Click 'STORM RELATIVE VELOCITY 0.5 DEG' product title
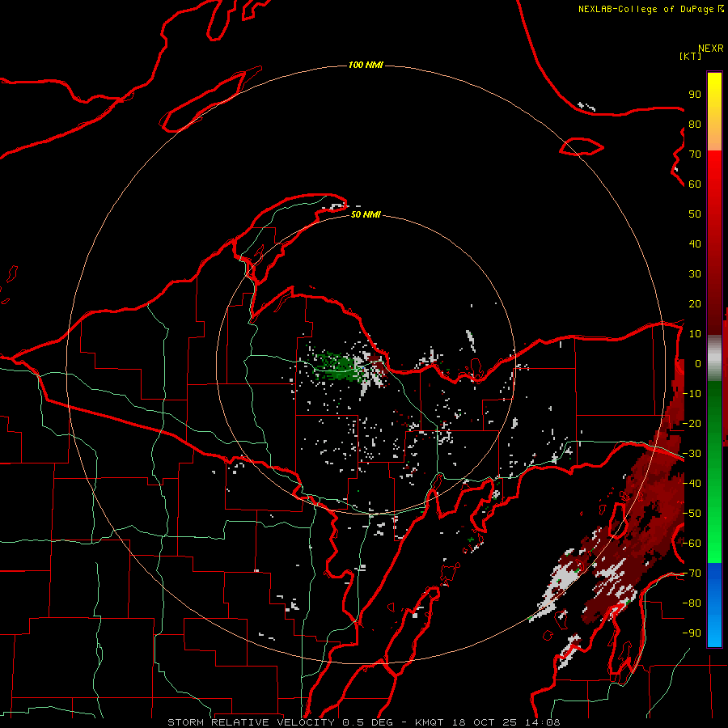This screenshot has height=728, width=728. point(280,722)
